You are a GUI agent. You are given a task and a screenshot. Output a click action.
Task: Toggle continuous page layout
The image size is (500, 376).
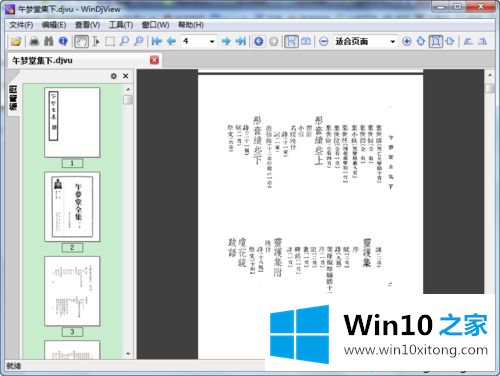pyautogui.click(x=291, y=41)
